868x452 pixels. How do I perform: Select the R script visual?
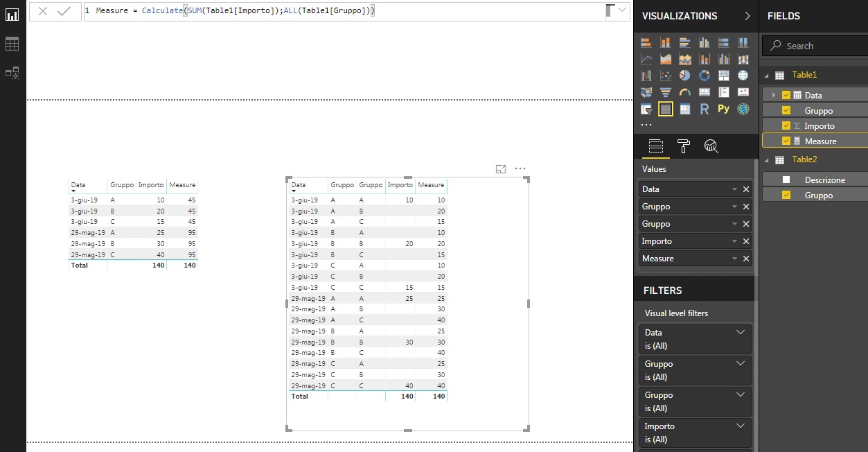[x=705, y=109]
